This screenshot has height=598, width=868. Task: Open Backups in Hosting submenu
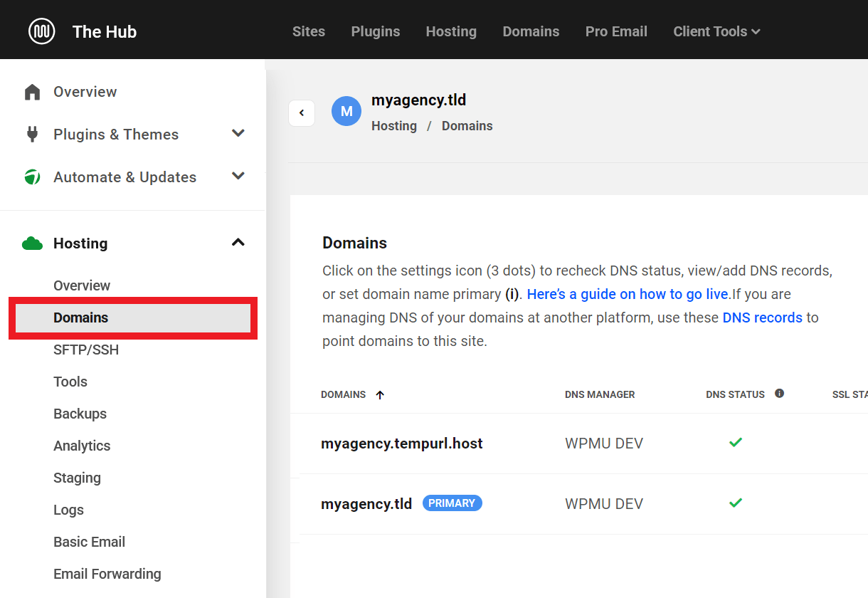tap(80, 414)
